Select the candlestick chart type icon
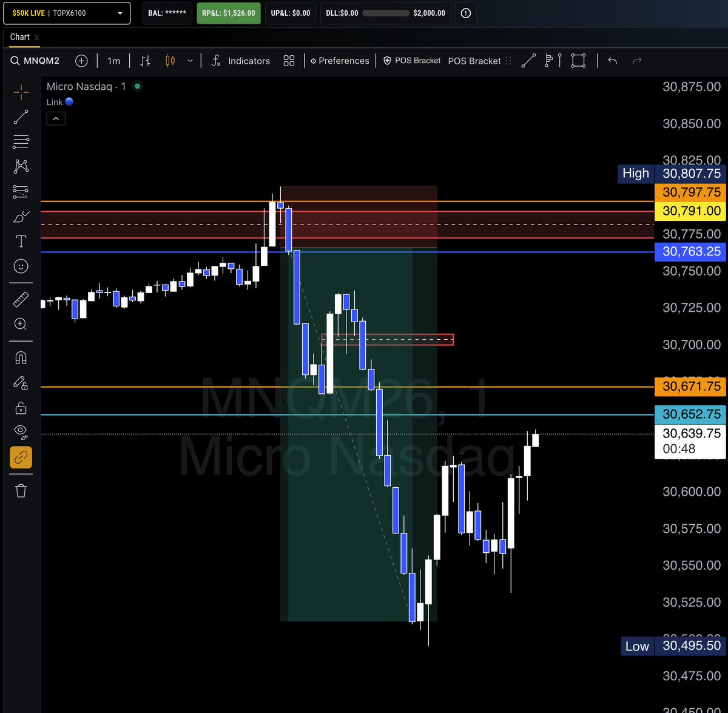 170,61
